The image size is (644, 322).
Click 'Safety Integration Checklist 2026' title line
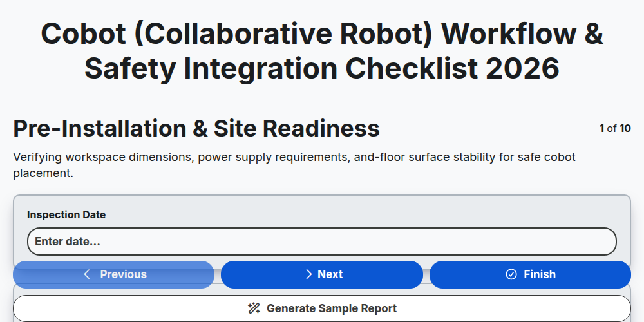(x=322, y=68)
